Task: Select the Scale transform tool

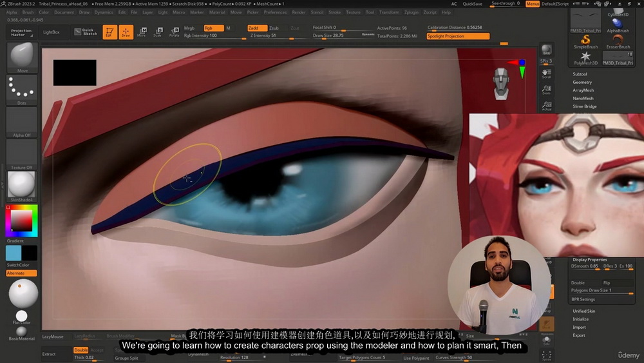Action: (158, 32)
